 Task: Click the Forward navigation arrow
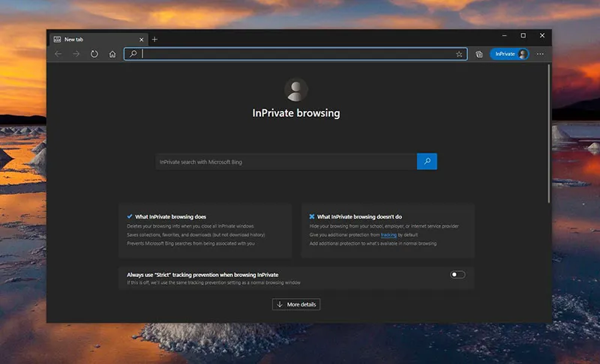76,54
